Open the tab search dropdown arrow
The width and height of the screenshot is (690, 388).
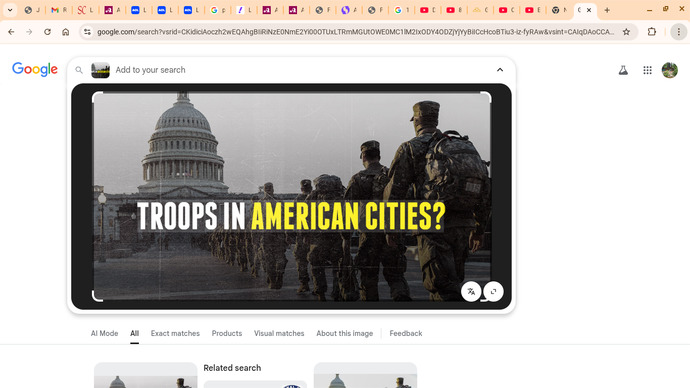(x=10, y=10)
